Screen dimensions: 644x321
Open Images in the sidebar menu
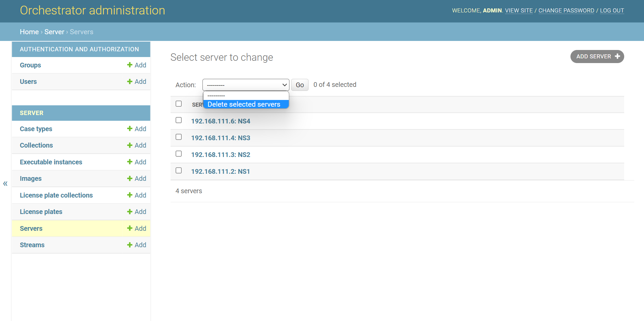[x=31, y=179]
